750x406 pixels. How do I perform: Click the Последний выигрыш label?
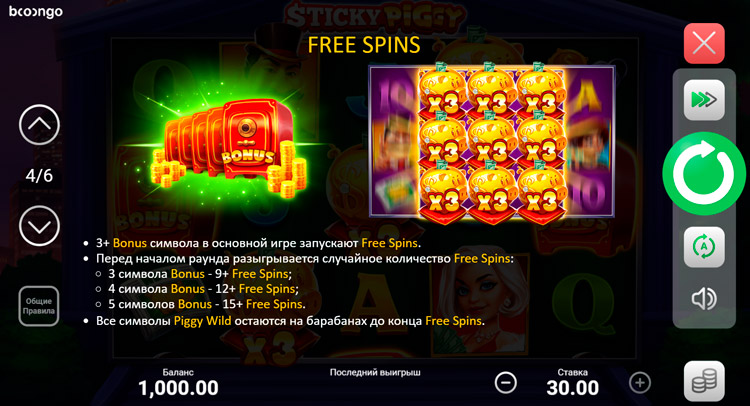(375, 372)
